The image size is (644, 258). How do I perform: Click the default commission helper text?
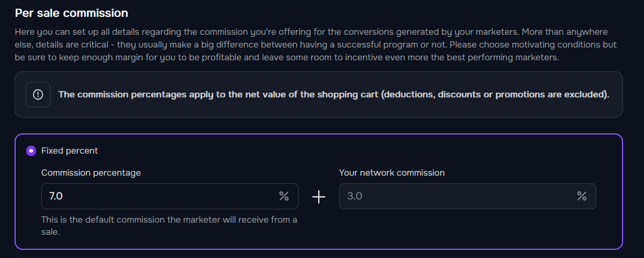[169, 226]
